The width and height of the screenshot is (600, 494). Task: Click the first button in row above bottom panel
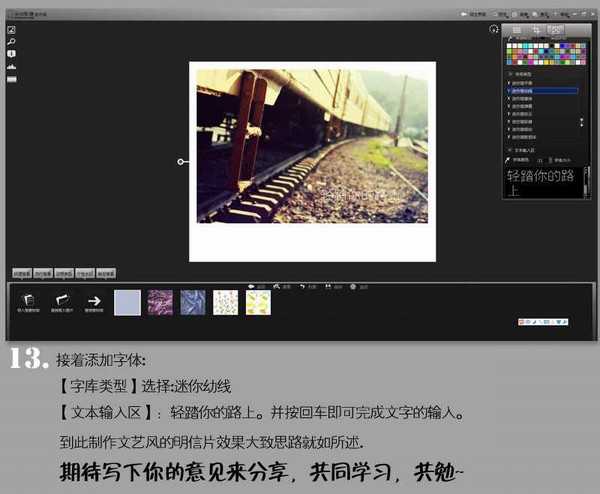(21, 272)
